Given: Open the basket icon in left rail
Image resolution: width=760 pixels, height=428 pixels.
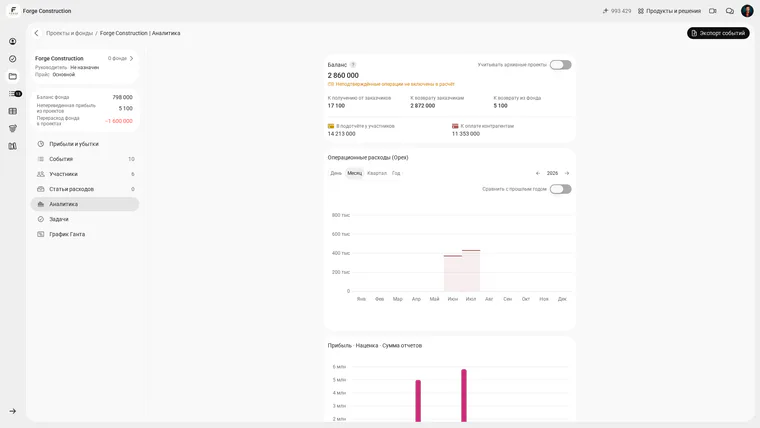Looking at the screenshot, I should 13,128.
